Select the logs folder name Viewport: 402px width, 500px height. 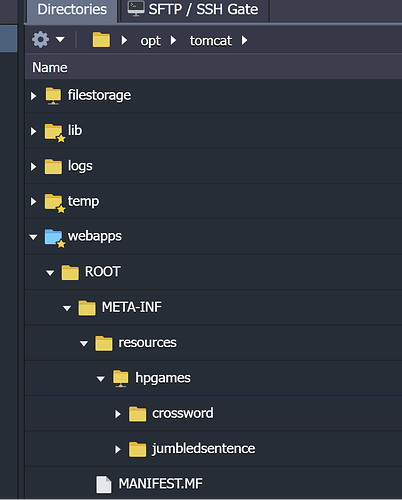point(80,166)
